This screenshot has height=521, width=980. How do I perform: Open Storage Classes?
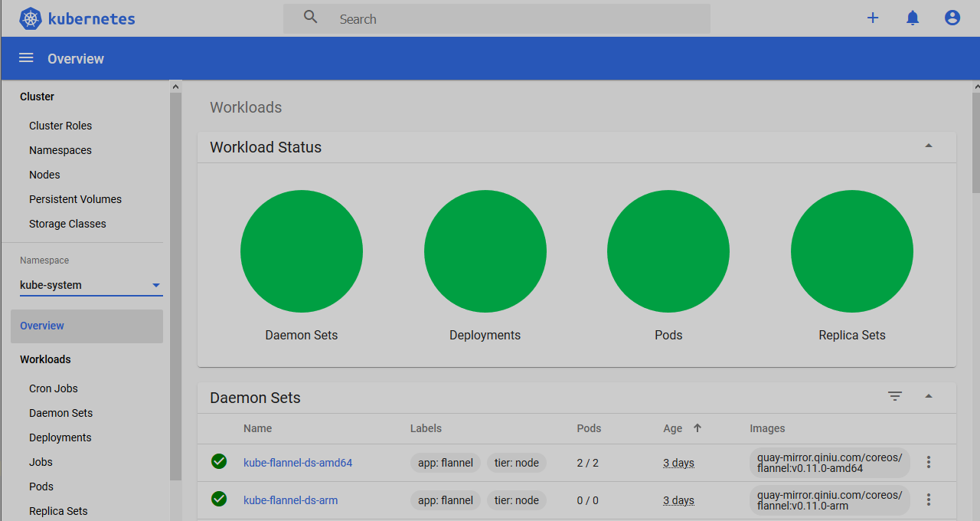(67, 224)
